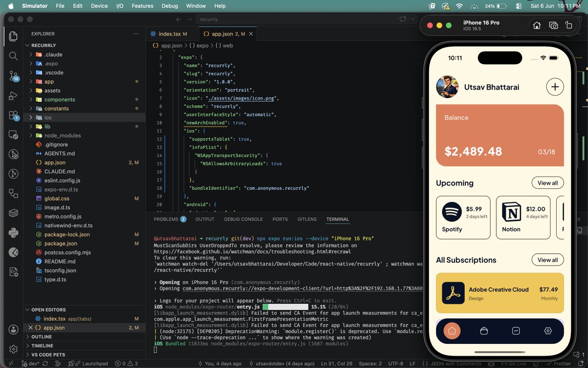Open Run and Debug view
This screenshot has width=588, height=368.
[13, 96]
